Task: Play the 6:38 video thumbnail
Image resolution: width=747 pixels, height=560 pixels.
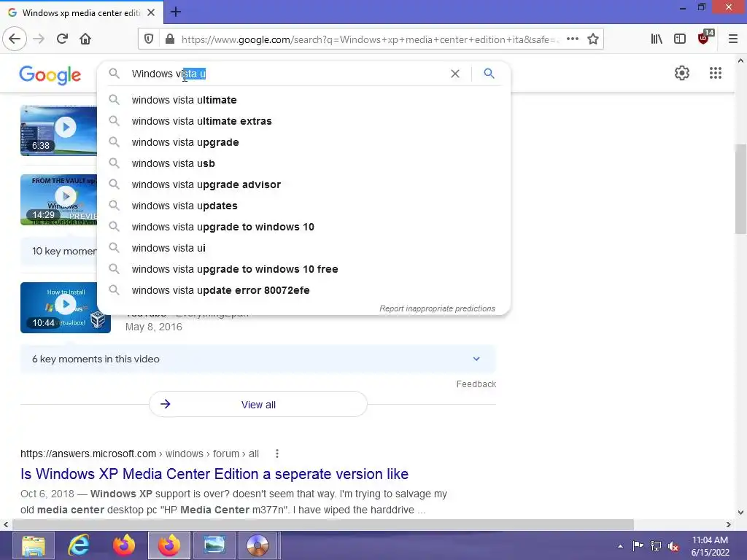Action: [58, 131]
